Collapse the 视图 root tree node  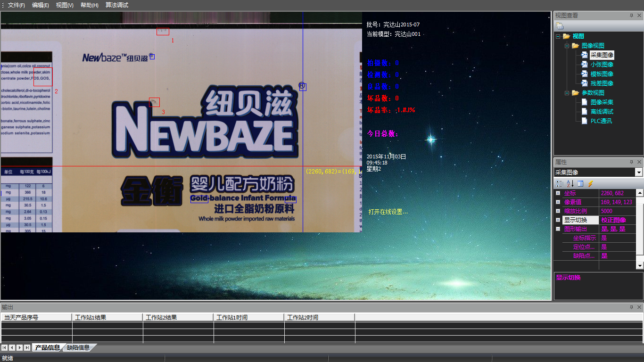[558, 36]
